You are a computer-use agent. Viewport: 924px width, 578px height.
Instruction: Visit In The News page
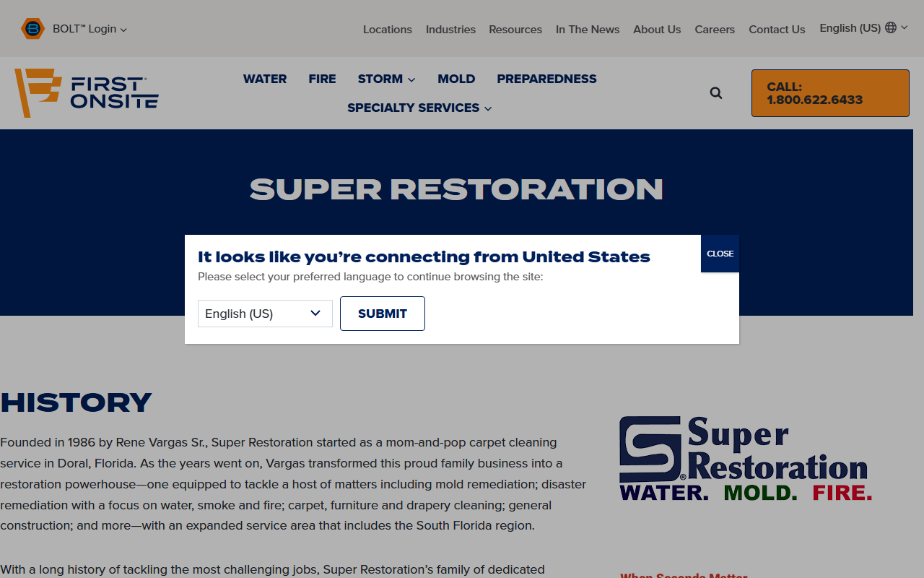click(x=588, y=29)
